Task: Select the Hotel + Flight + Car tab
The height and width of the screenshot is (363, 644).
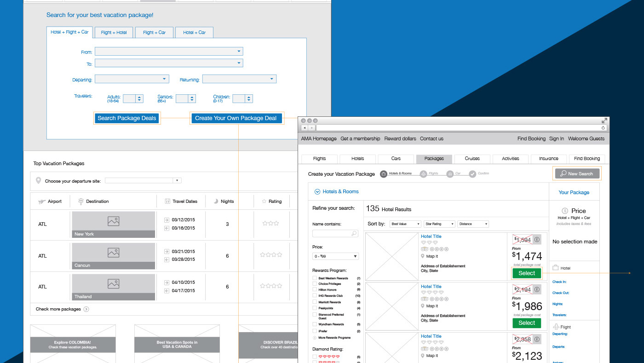Action: coord(69,32)
